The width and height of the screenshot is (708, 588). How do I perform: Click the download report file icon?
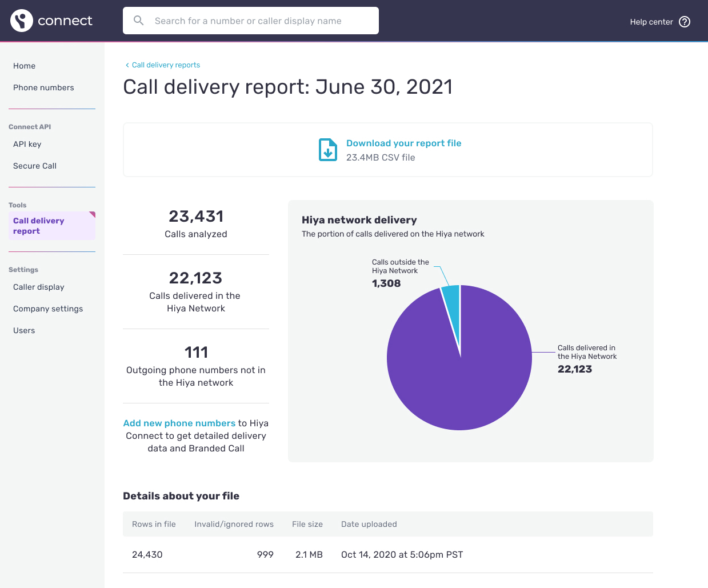(x=327, y=150)
